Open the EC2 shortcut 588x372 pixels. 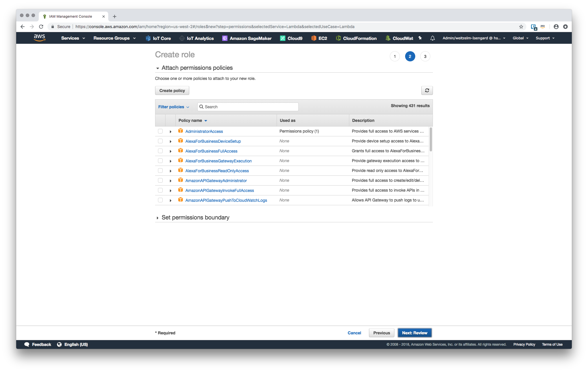(x=319, y=38)
